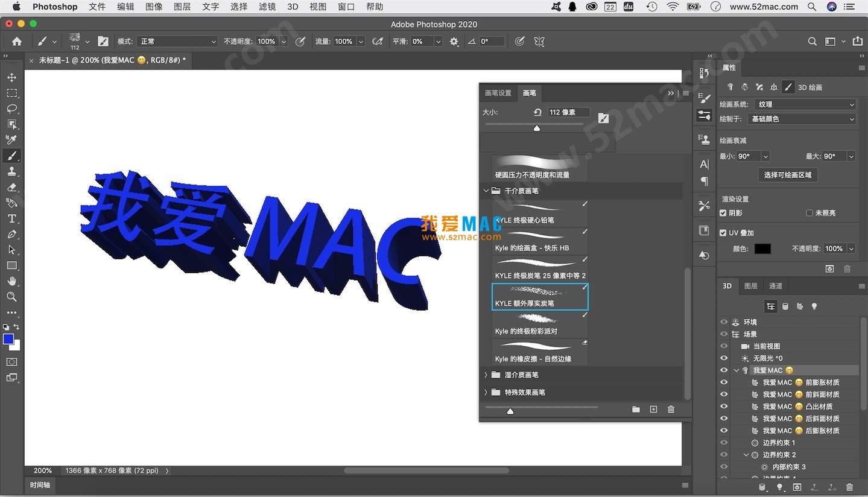This screenshot has width=868, height=497.
Task: Select the Lasso tool
Action: (11, 109)
